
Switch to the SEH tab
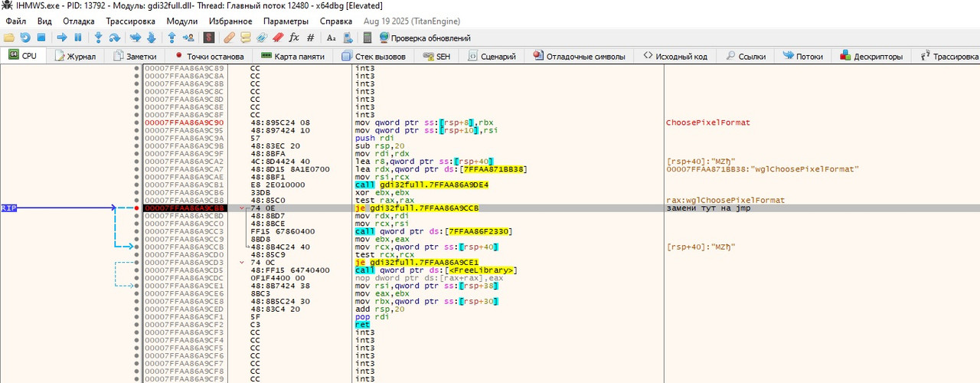tap(436, 57)
